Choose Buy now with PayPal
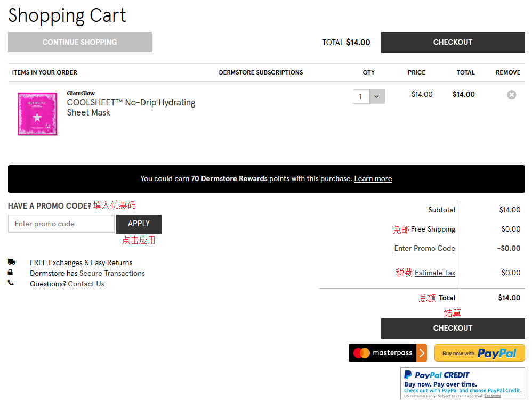Image resolution: width=532 pixels, height=402 pixels. point(479,353)
